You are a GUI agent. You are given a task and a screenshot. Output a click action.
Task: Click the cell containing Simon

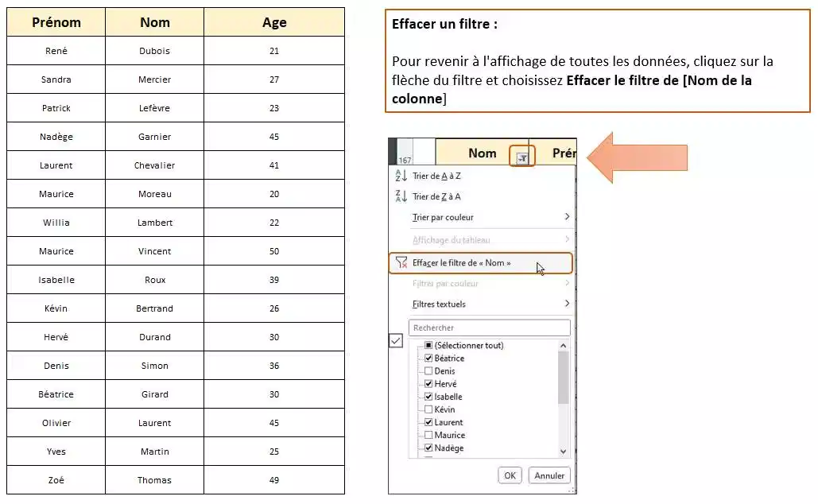tap(155, 366)
